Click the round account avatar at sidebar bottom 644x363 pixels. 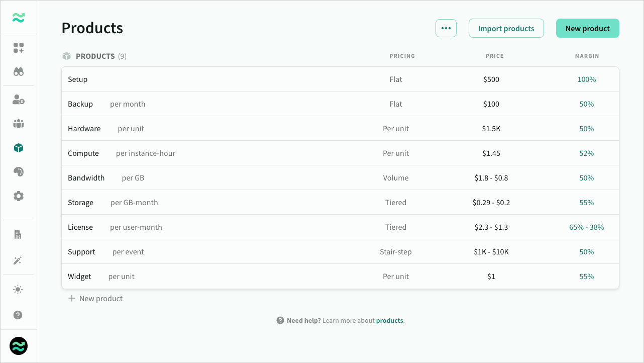[19, 346]
